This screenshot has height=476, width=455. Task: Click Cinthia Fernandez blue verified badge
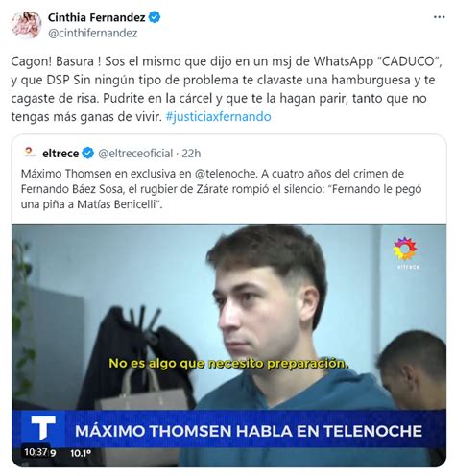155,17
